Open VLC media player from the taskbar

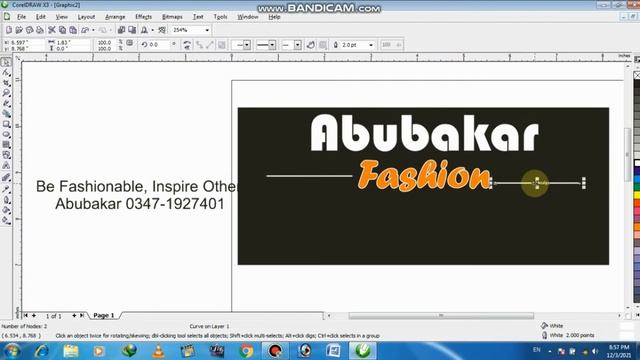pyautogui.click(x=158, y=351)
